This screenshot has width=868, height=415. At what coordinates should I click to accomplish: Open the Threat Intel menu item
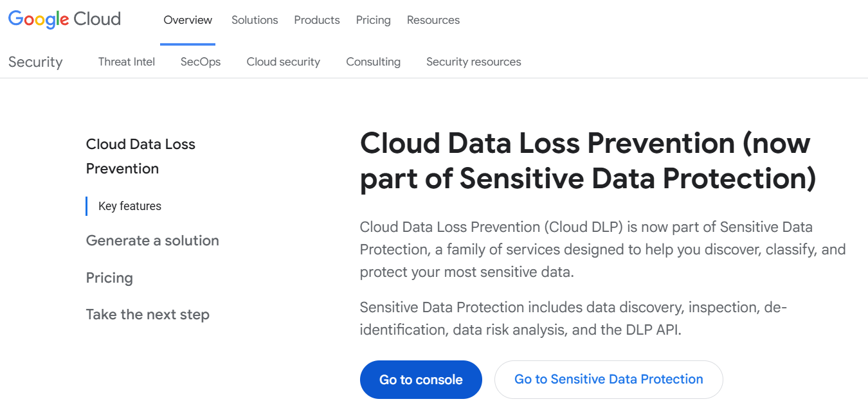126,62
